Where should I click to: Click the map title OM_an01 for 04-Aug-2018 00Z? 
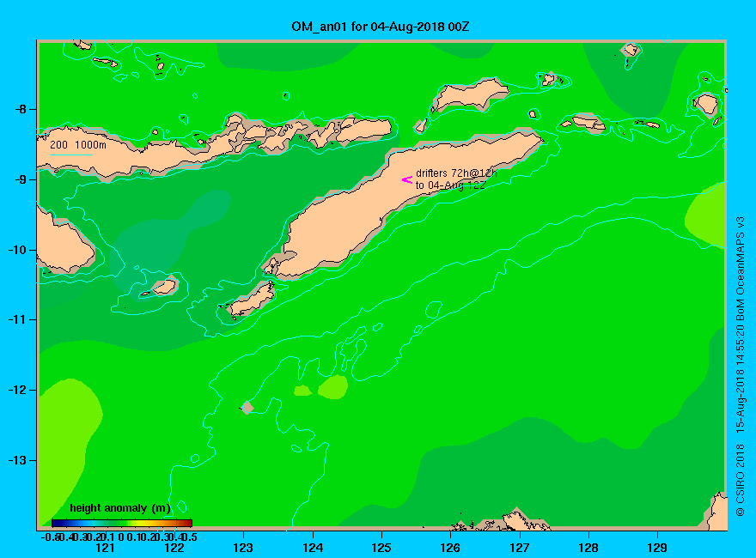point(380,27)
